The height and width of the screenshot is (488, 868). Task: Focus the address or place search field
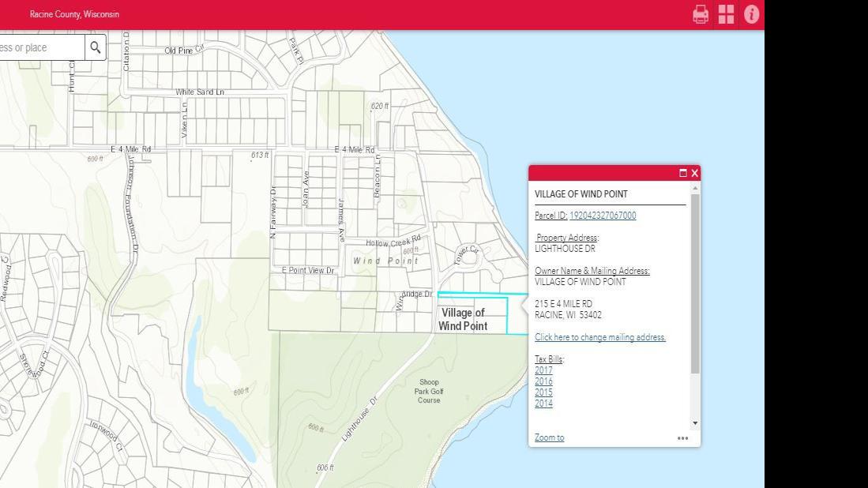point(42,47)
